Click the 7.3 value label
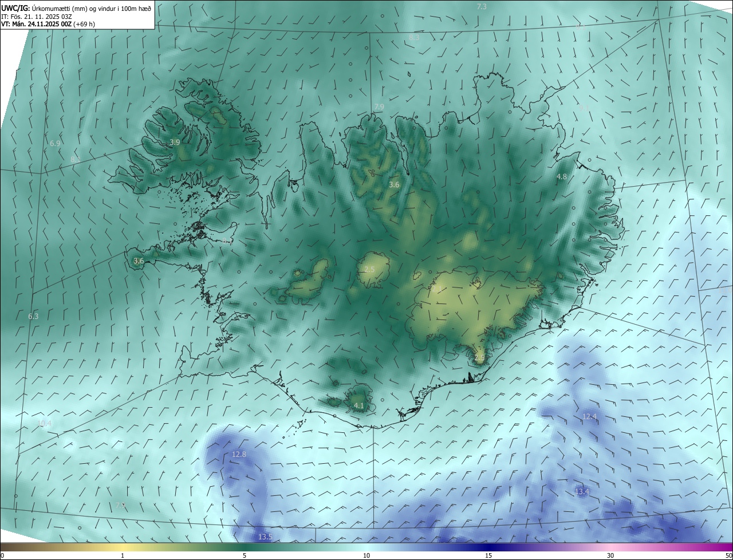 click(482, 6)
